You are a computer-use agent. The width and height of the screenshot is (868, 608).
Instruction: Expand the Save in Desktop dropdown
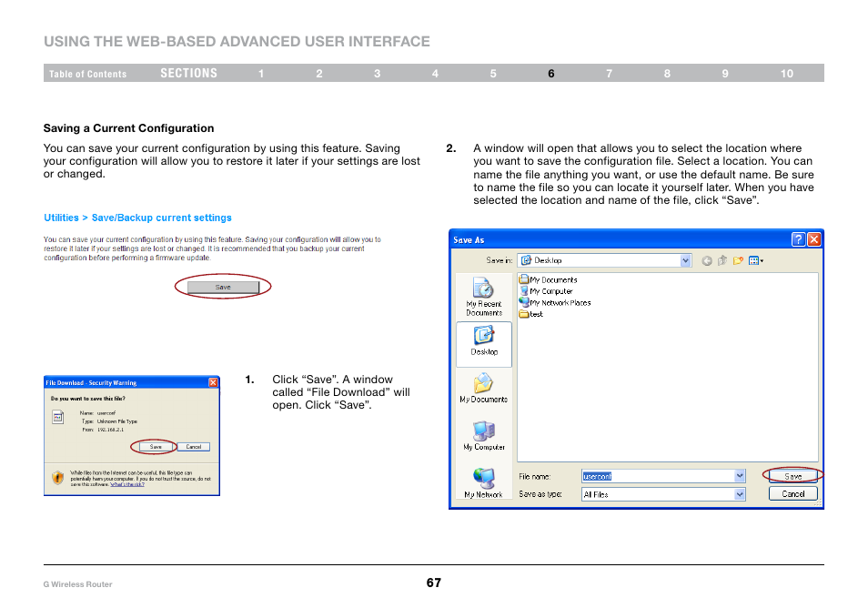click(685, 260)
